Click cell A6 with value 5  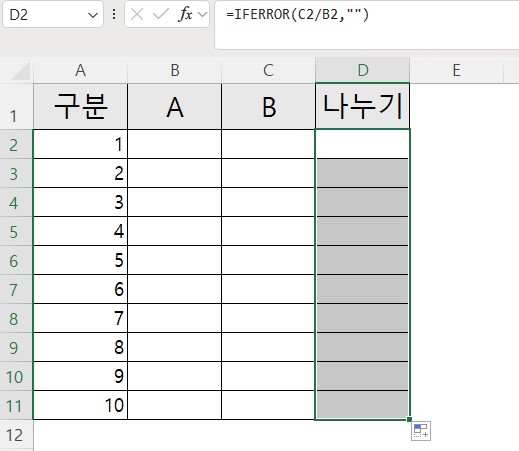[x=80, y=260]
